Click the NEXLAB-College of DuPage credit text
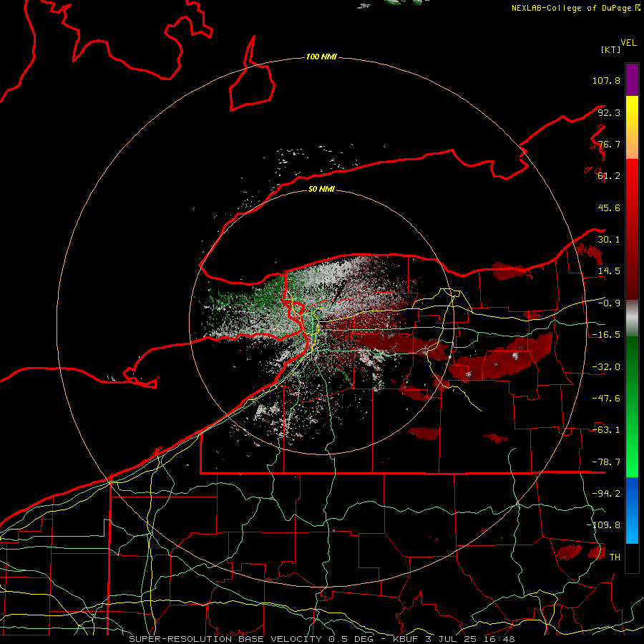The height and width of the screenshot is (644, 644). tap(576, 8)
